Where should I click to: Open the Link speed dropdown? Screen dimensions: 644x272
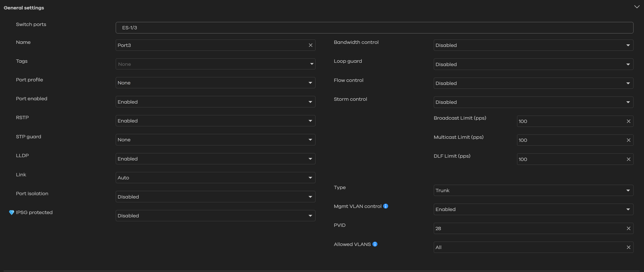[215, 178]
